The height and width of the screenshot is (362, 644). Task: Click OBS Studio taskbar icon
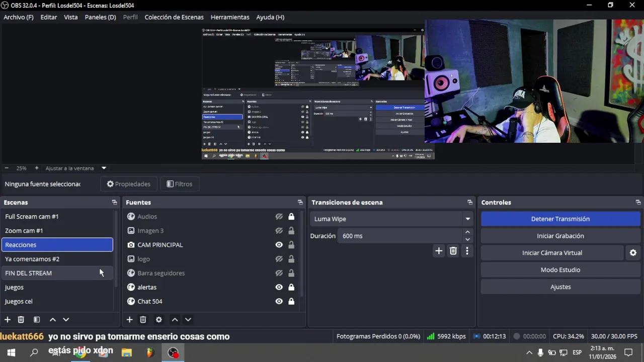tap(173, 352)
